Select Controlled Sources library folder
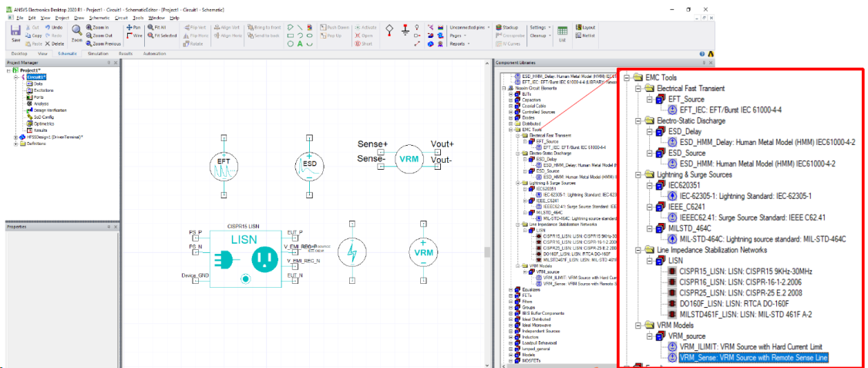Viewport: 868px width, 368px height. point(540,112)
